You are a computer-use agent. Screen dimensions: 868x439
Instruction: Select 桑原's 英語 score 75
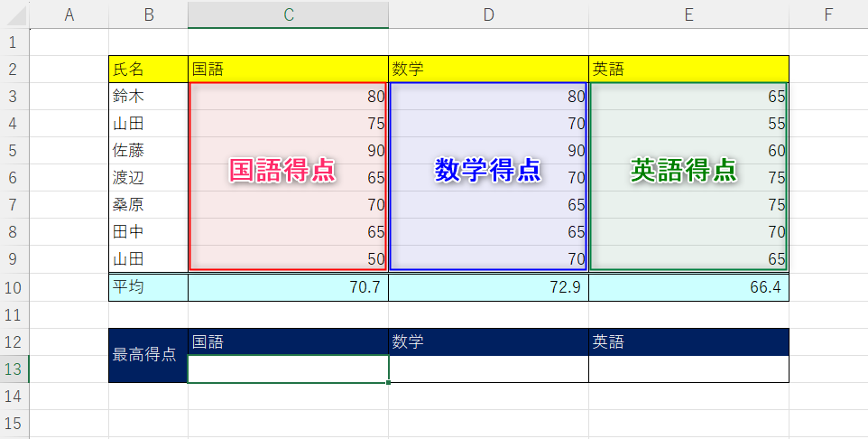(688, 205)
